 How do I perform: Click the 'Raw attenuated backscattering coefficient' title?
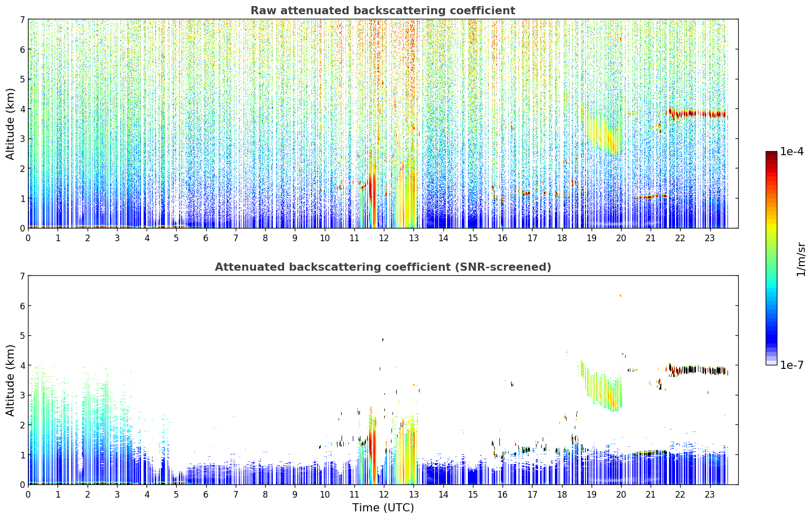pyautogui.click(x=383, y=11)
